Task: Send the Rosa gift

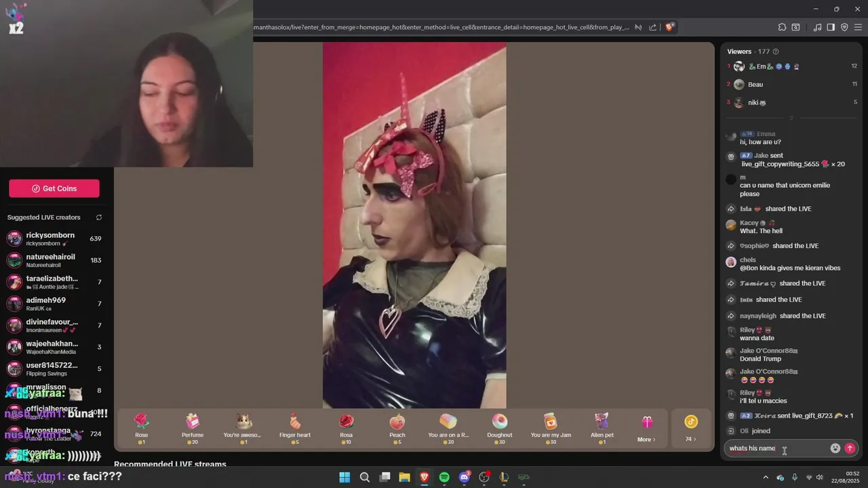Action: (x=346, y=428)
